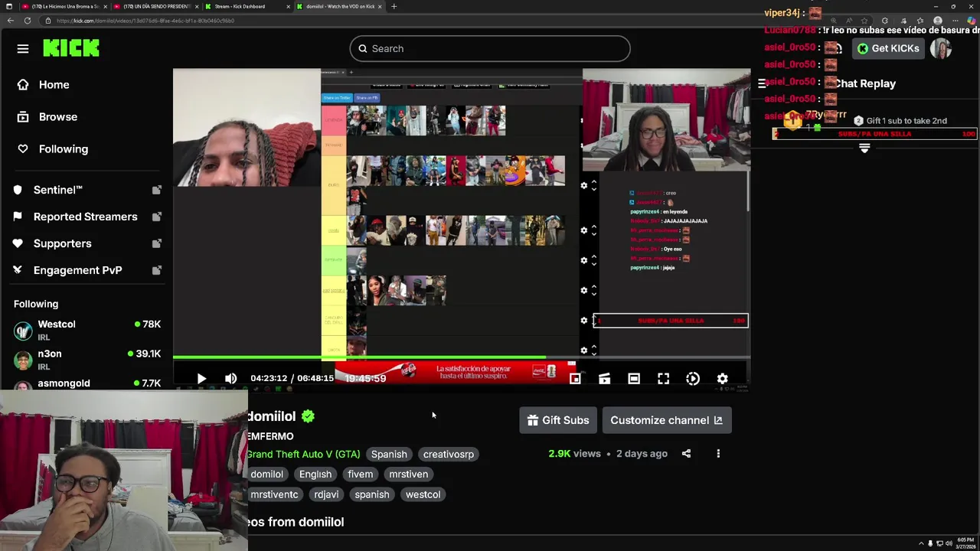Reload the current page
The width and height of the screenshot is (980, 551).
click(x=28, y=21)
